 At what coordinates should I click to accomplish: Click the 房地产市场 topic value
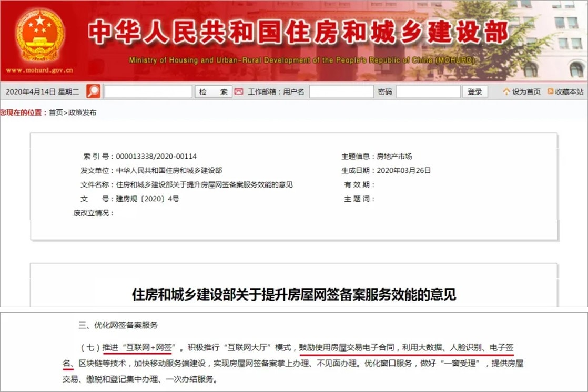tap(394, 156)
